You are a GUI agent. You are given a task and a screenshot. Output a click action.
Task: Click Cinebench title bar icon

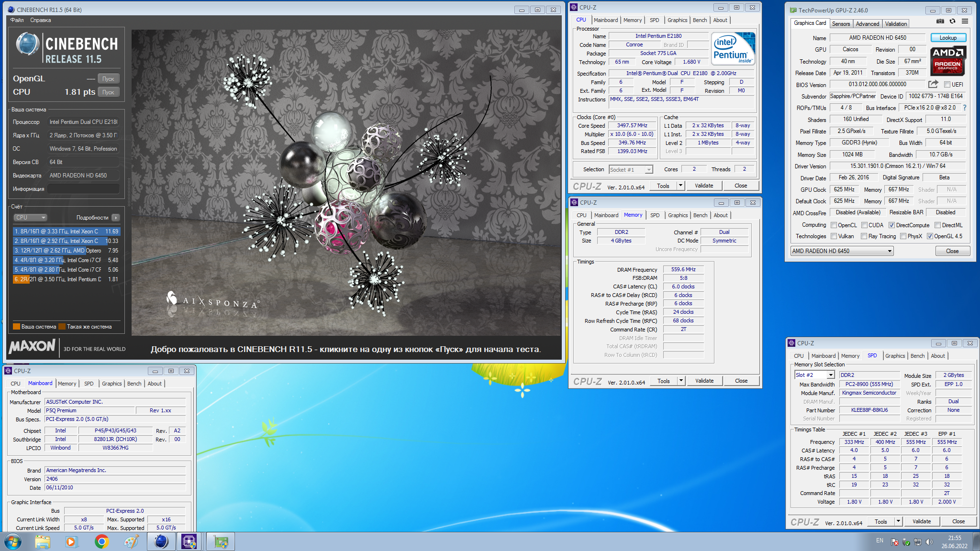[11, 10]
